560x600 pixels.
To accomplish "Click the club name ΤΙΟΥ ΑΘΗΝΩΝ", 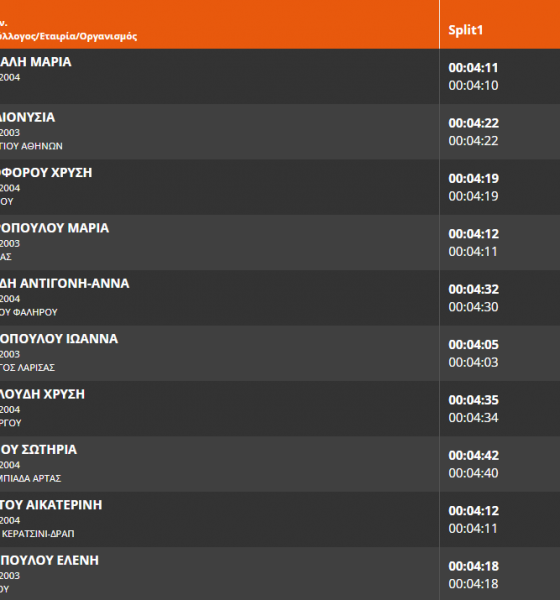I will pos(31,146).
